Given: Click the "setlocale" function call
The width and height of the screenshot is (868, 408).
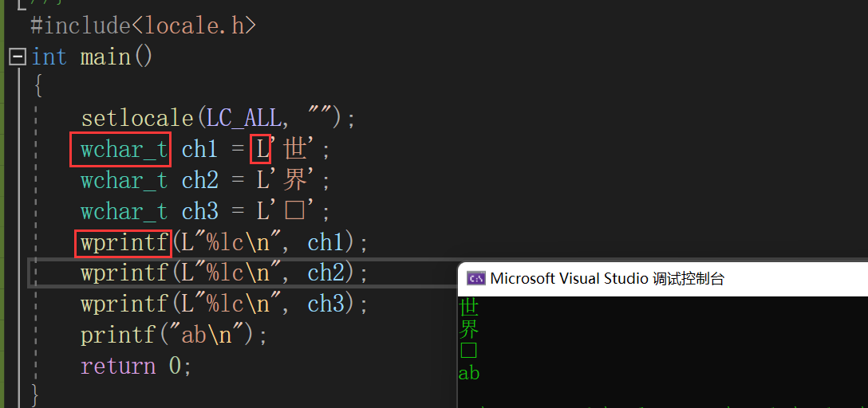Looking at the screenshot, I should pyautogui.click(x=136, y=118).
